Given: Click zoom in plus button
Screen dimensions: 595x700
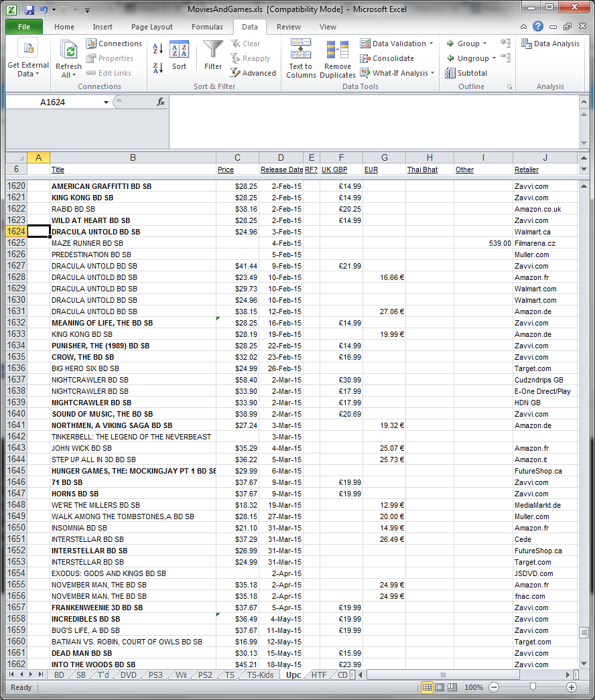Looking at the screenshot, I should 572,687.
